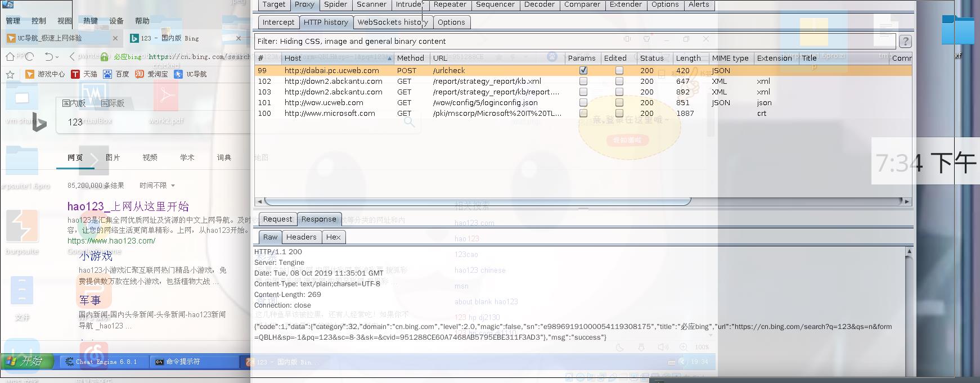Click the browser reload icon
Image resolution: width=980 pixels, height=383 pixels.
[x=30, y=56]
